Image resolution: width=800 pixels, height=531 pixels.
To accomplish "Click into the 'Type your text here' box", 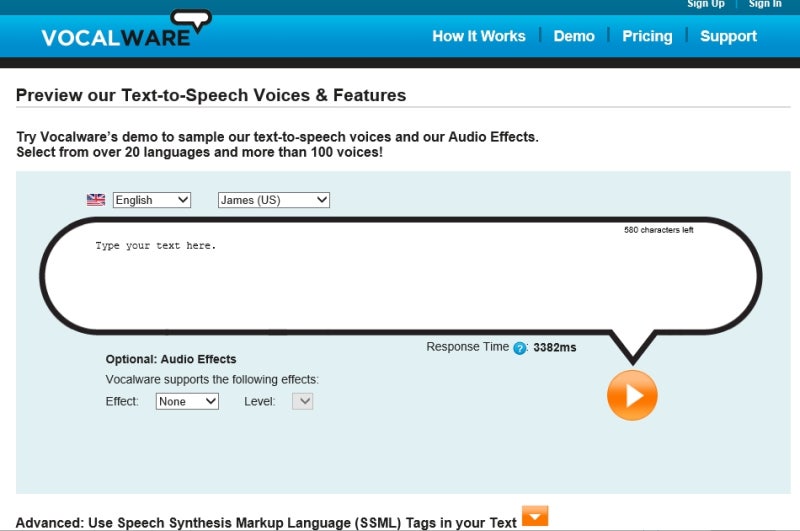I will click(401, 278).
